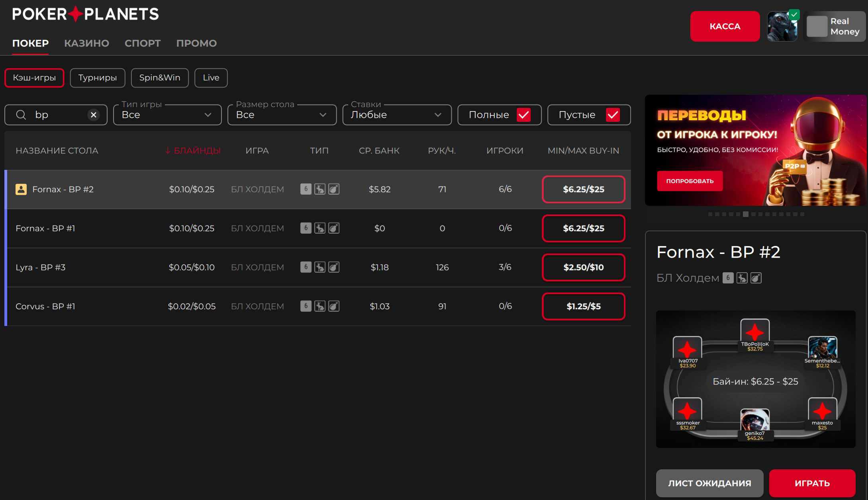Click the 6-max icon in Corvus BP #1 row

(x=306, y=306)
